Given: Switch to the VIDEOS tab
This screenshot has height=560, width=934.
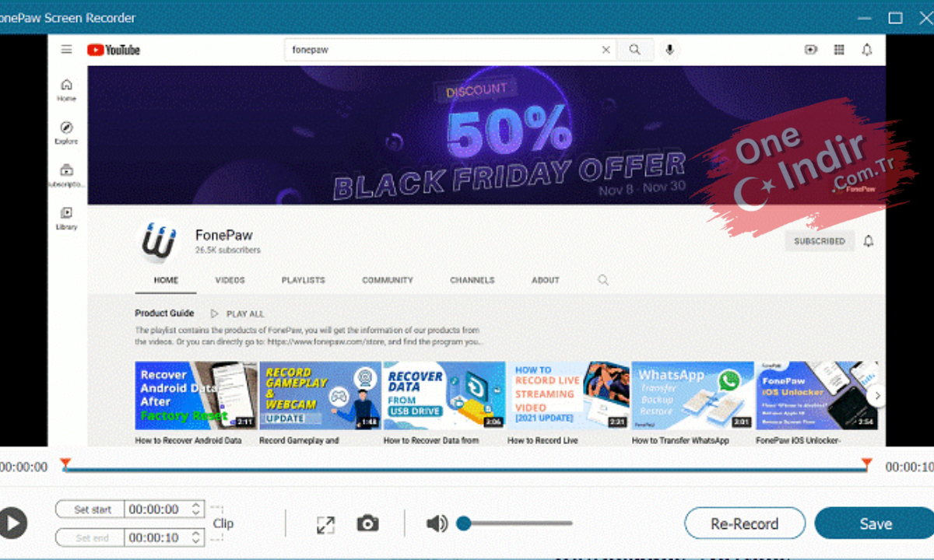Looking at the screenshot, I should (230, 280).
